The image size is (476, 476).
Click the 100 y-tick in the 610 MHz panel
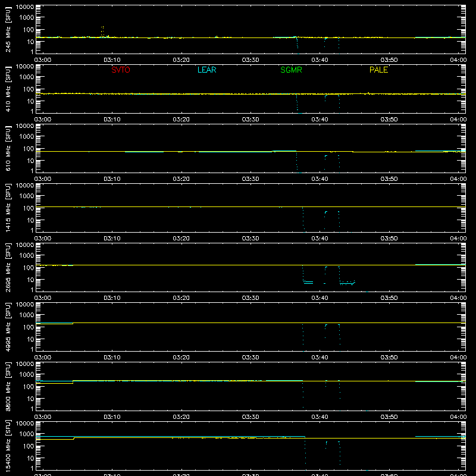point(29,149)
